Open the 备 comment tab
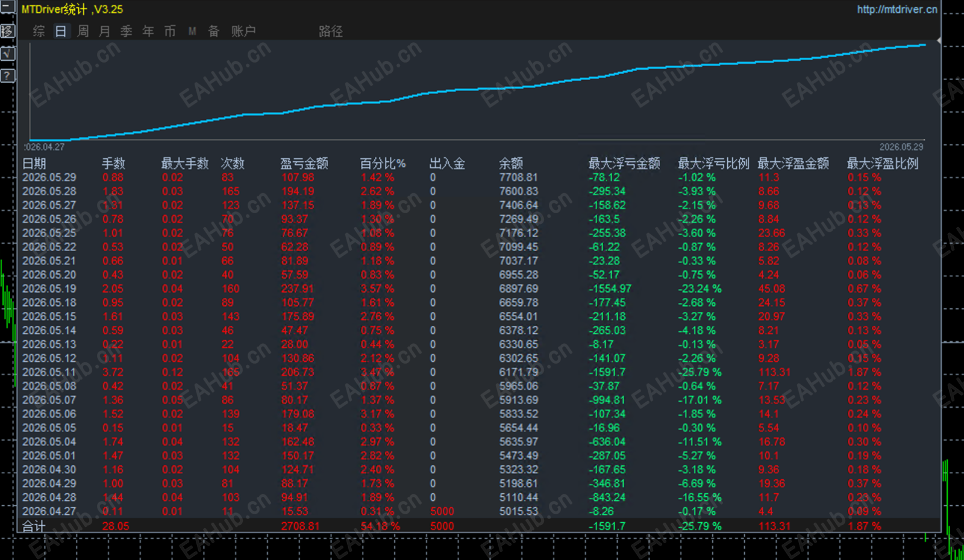 (214, 31)
